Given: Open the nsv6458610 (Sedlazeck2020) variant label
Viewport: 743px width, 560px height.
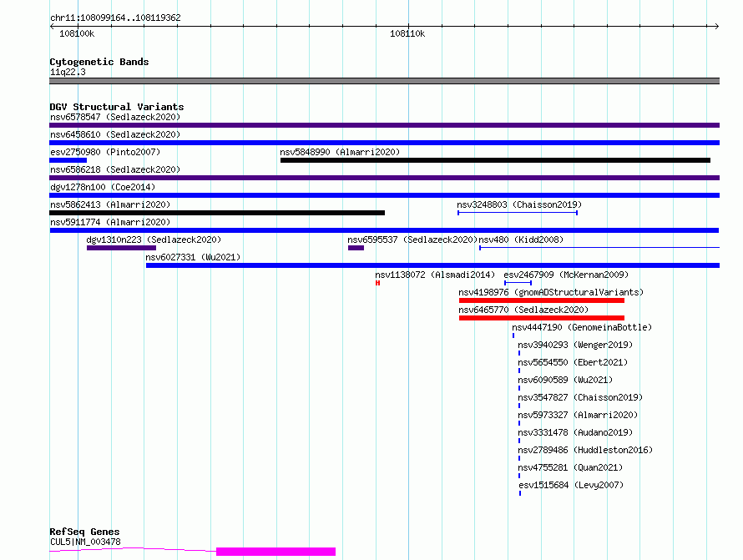Looking at the screenshot, I should tap(115, 134).
